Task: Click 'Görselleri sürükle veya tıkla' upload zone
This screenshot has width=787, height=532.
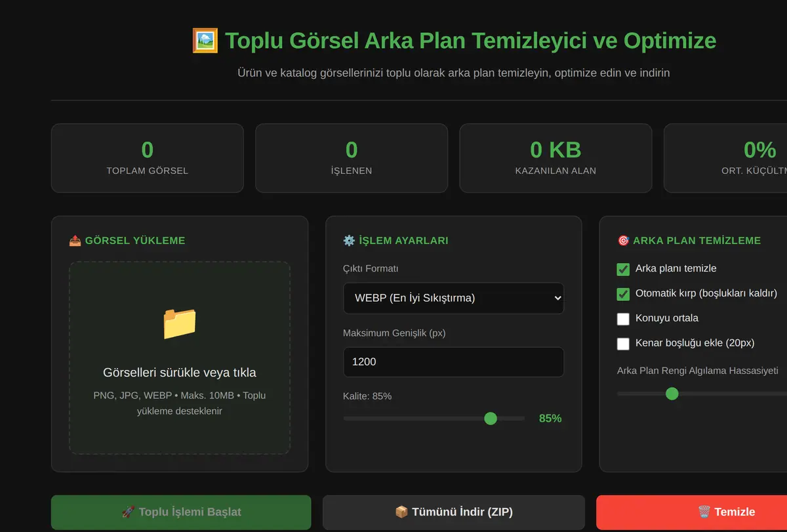Action: [180, 358]
